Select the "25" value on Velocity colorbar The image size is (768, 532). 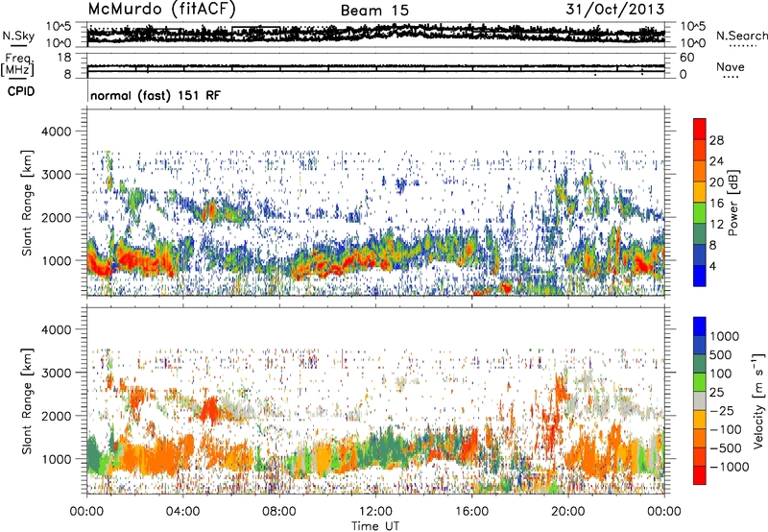coord(716,392)
